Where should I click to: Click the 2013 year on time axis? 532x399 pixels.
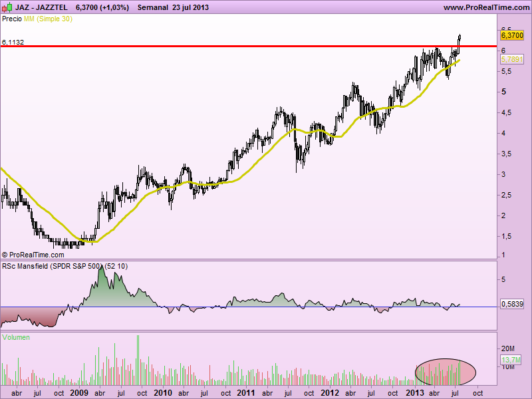tap(415, 393)
